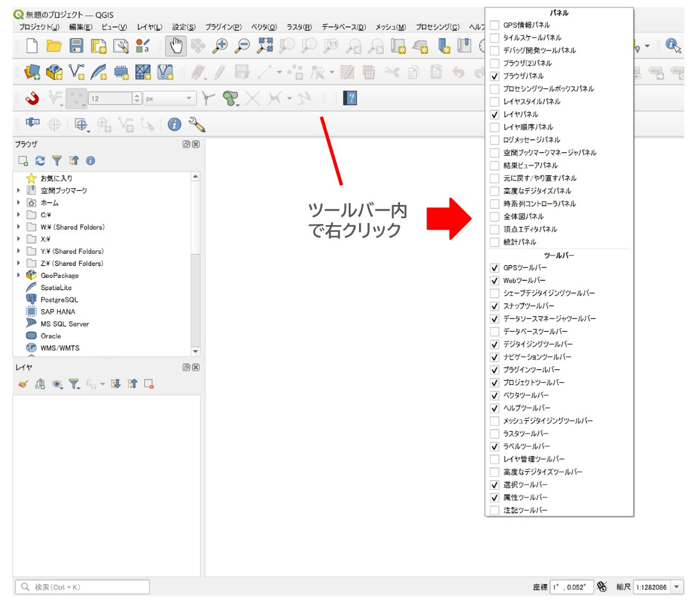700x602 pixels.
Task: Select PostgreSQL in the Browser tree
Action: (x=59, y=300)
